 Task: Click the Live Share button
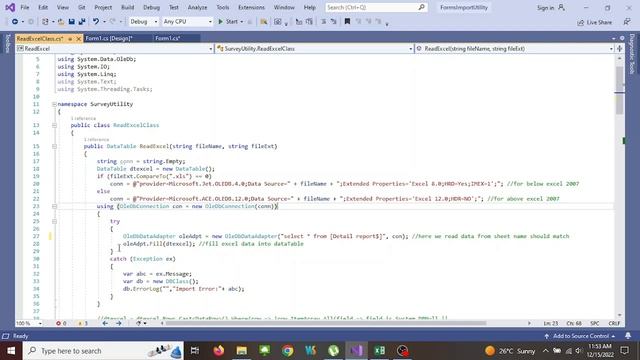coord(594,22)
